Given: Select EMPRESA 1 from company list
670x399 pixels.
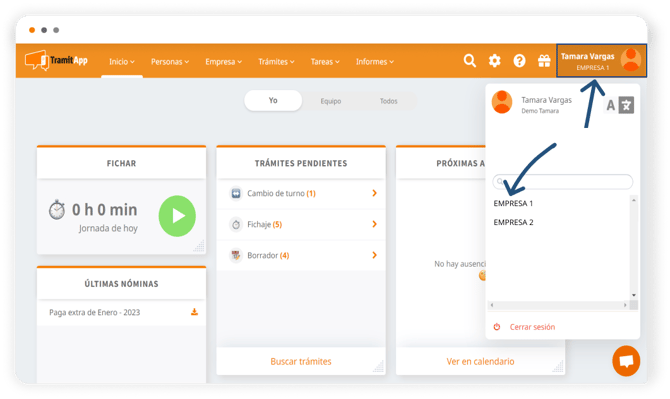Looking at the screenshot, I should click(513, 203).
